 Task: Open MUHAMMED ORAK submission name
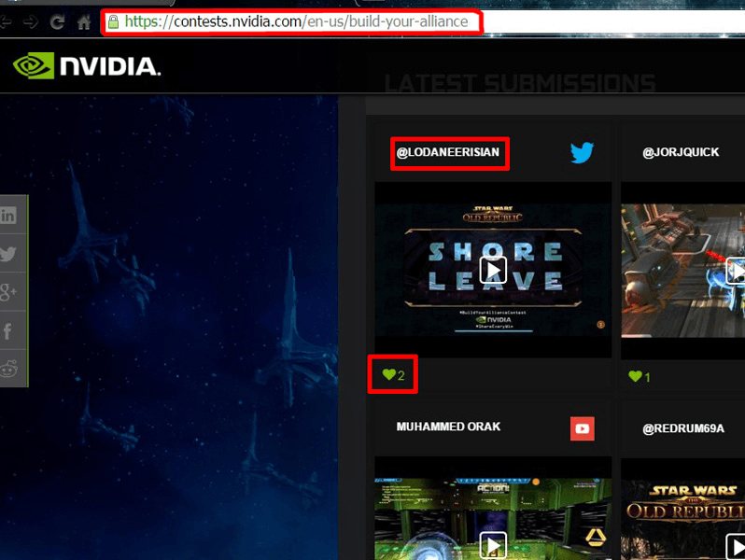pos(448,427)
